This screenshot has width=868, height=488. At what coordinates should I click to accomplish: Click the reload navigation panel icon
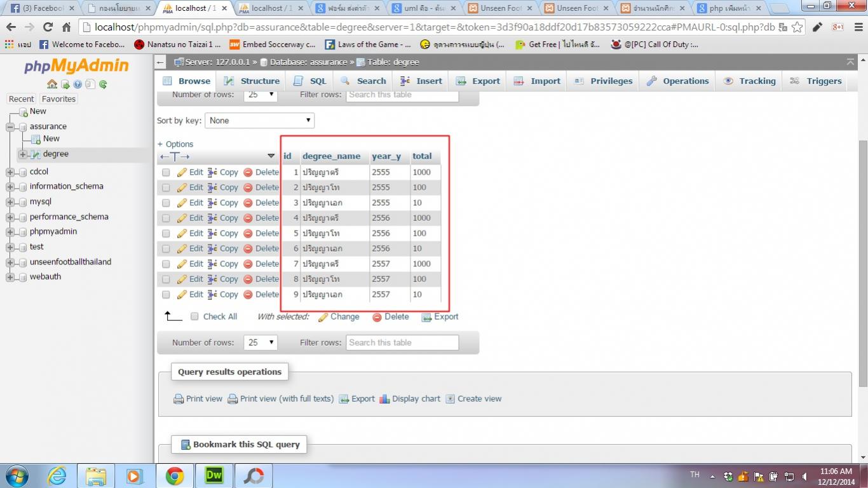[103, 85]
